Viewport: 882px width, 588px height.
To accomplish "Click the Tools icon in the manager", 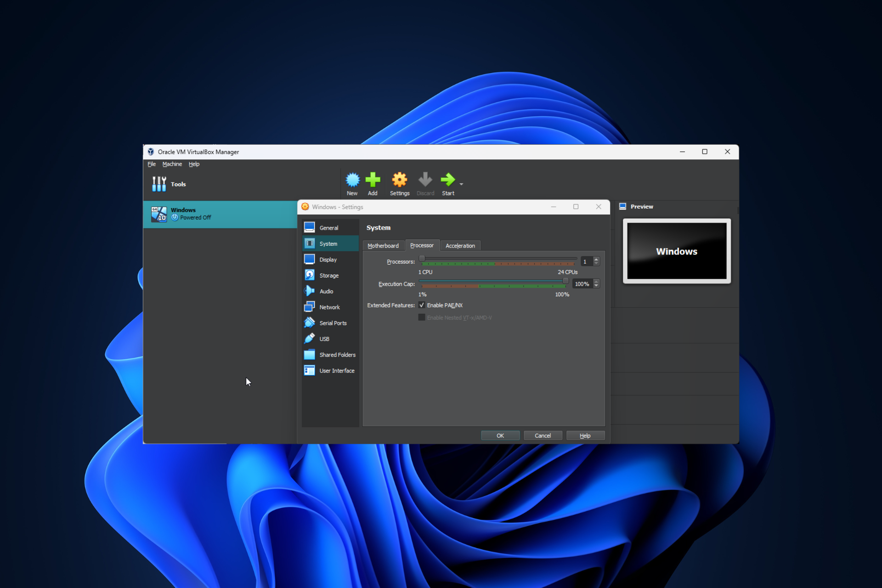I will point(159,184).
